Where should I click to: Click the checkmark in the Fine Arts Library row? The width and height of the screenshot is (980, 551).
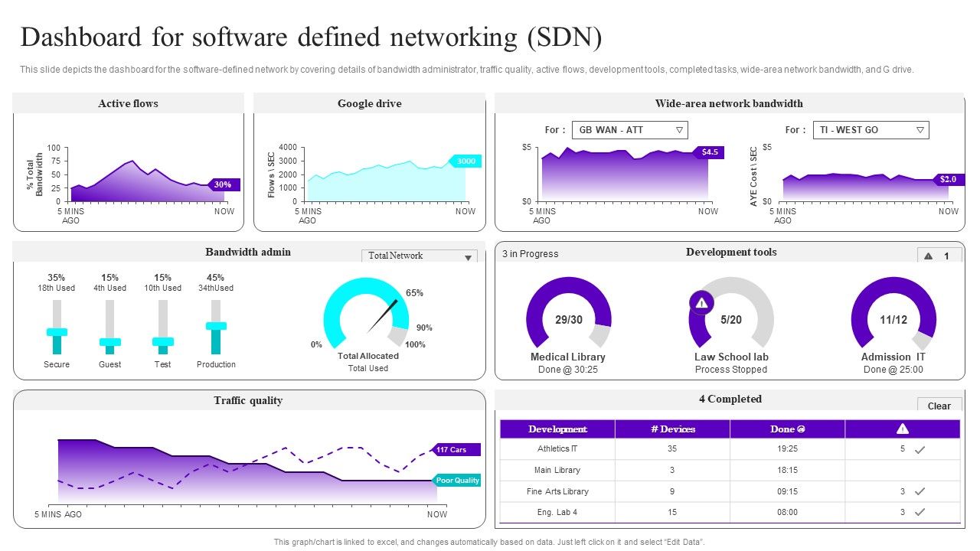[x=920, y=492]
